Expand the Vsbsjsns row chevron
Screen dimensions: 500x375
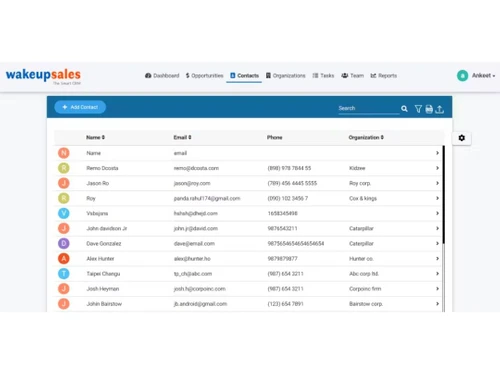point(437,213)
